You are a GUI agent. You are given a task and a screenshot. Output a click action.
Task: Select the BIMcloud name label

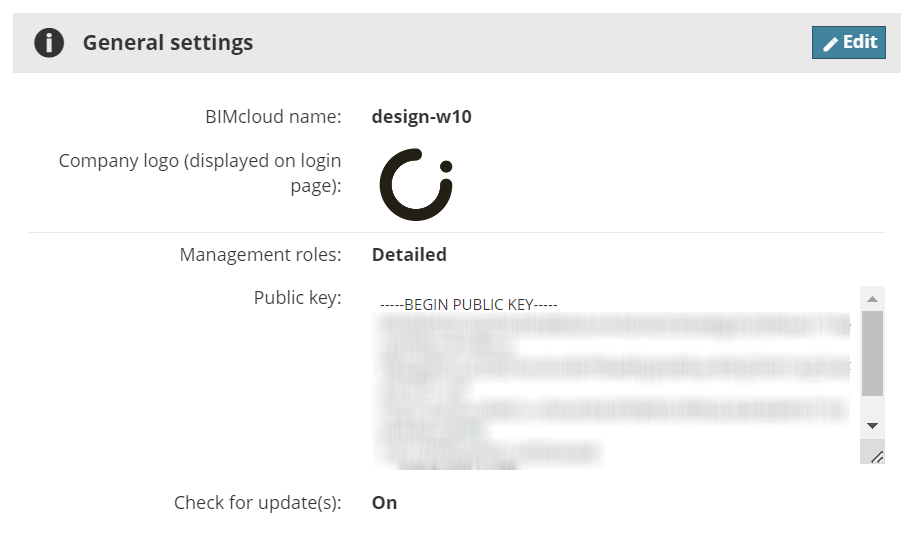pos(273,117)
